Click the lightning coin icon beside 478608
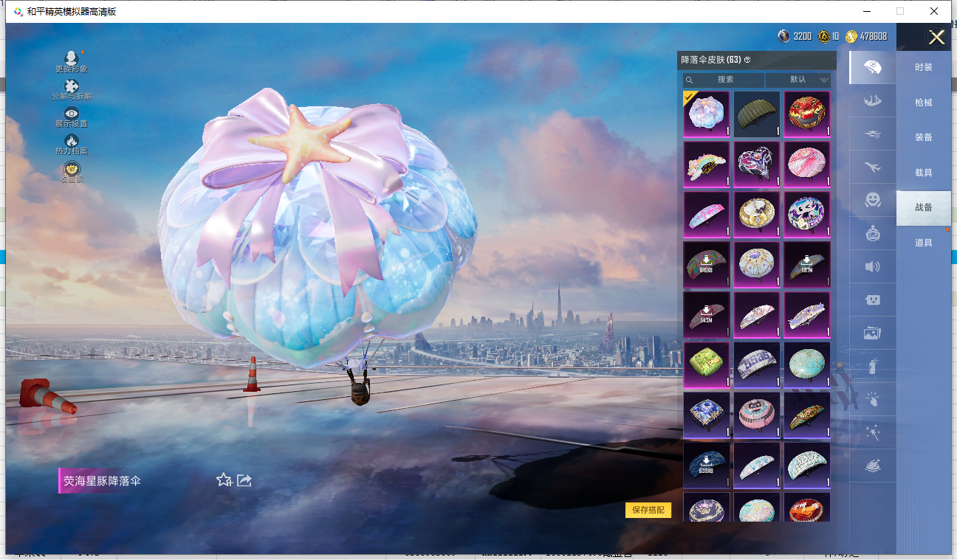The width and height of the screenshot is (957, 560). coord(851,36)
